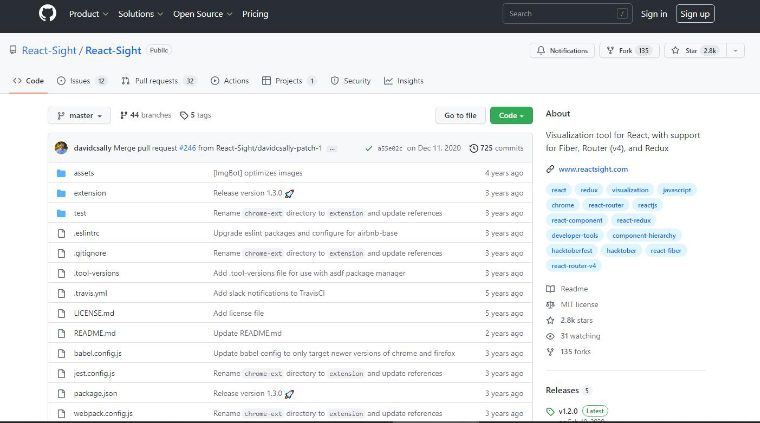Select the 'hacktoberfest' topic tag
Screen dimensions: 760x423
572,251
